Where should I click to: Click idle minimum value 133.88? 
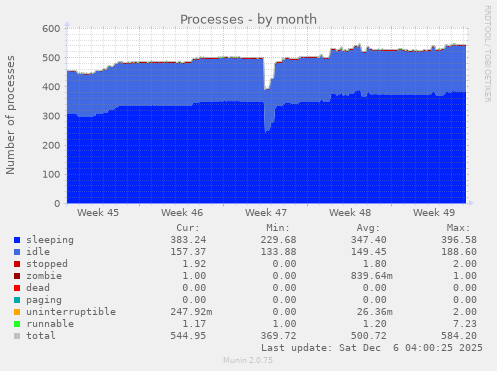[278, 252]
